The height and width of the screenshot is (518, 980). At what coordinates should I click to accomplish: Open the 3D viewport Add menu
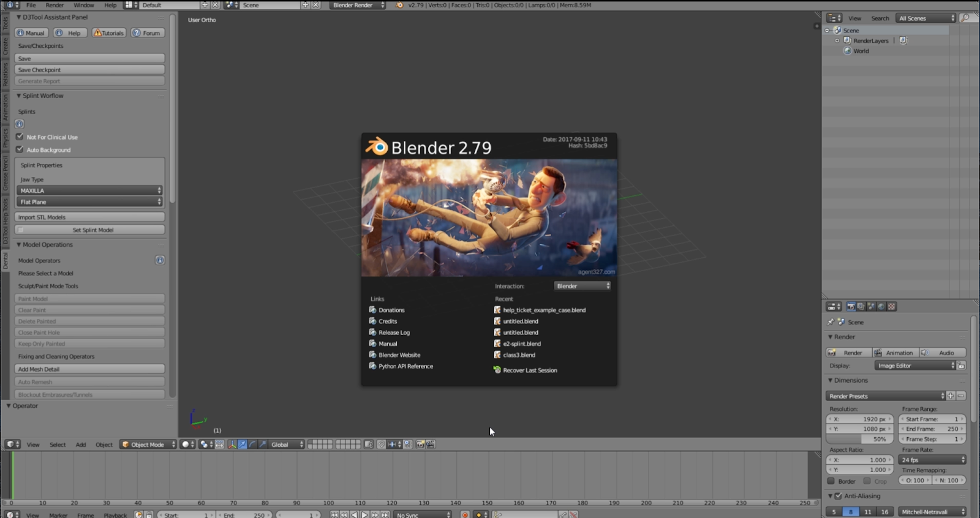[81, 445]
